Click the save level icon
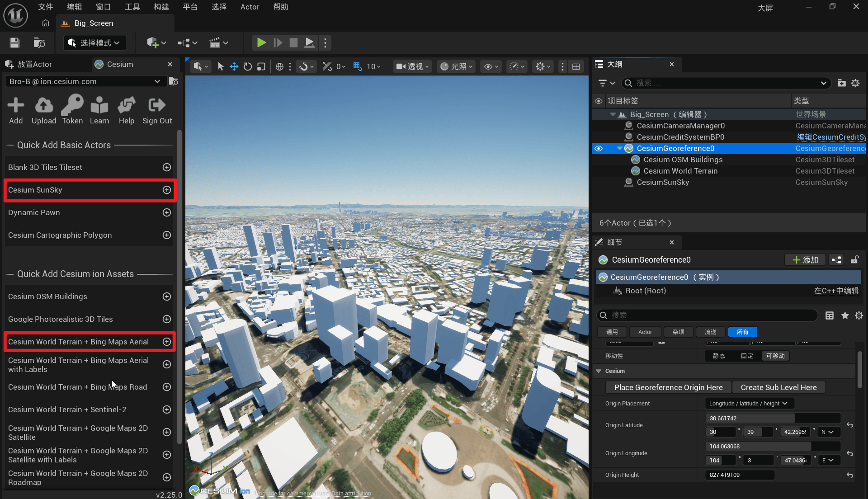The height and width of the screenshot is (499, 868). point(14,43)
